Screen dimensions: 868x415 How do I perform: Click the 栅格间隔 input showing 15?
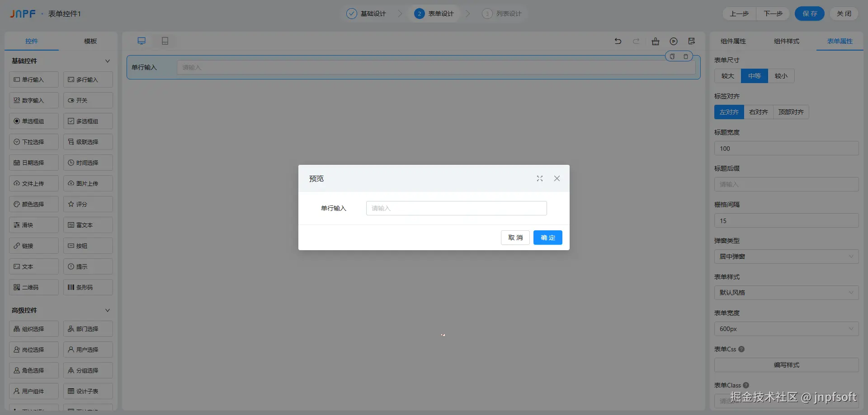coord(786,220)
